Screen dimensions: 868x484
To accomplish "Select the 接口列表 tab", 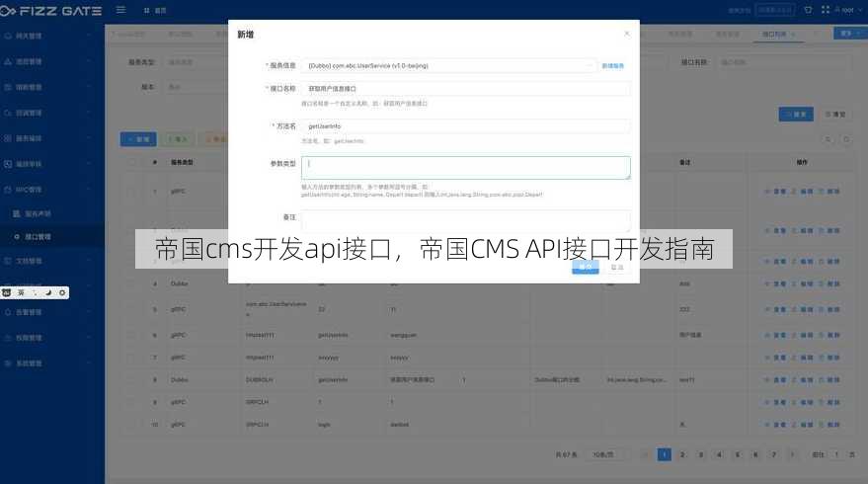I will [778, 35].
